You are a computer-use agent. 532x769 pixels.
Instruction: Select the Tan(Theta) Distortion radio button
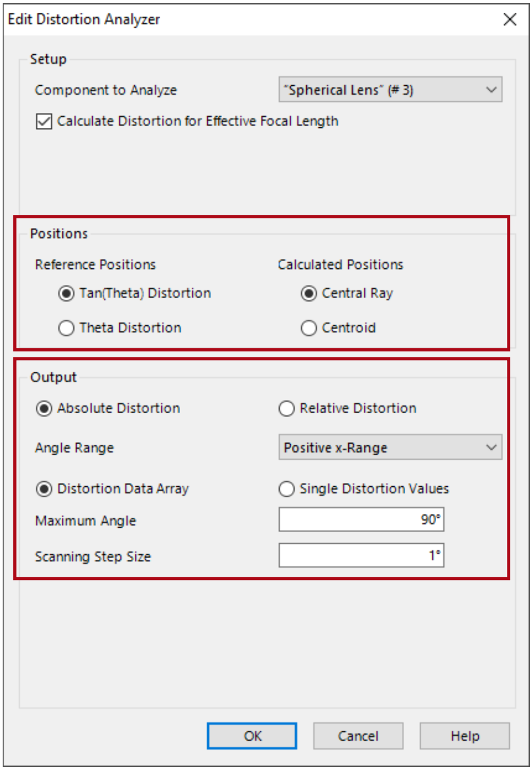67,293
